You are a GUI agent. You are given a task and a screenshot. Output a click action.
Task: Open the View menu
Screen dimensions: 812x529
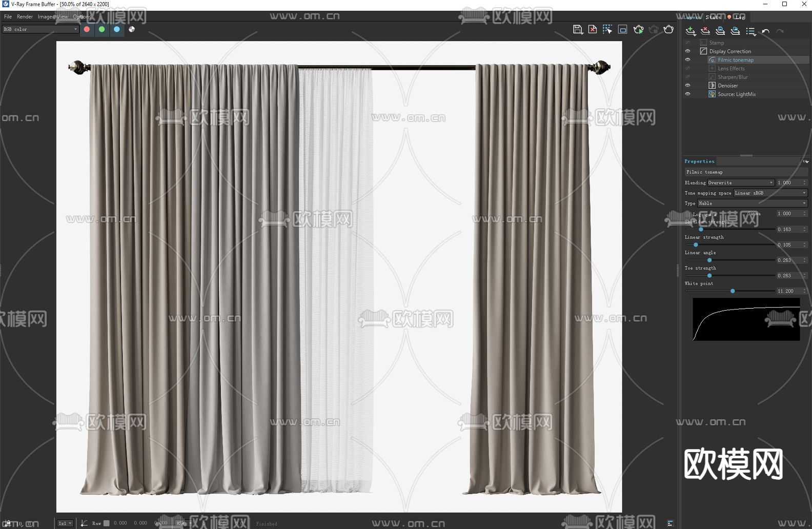(62, 17)
